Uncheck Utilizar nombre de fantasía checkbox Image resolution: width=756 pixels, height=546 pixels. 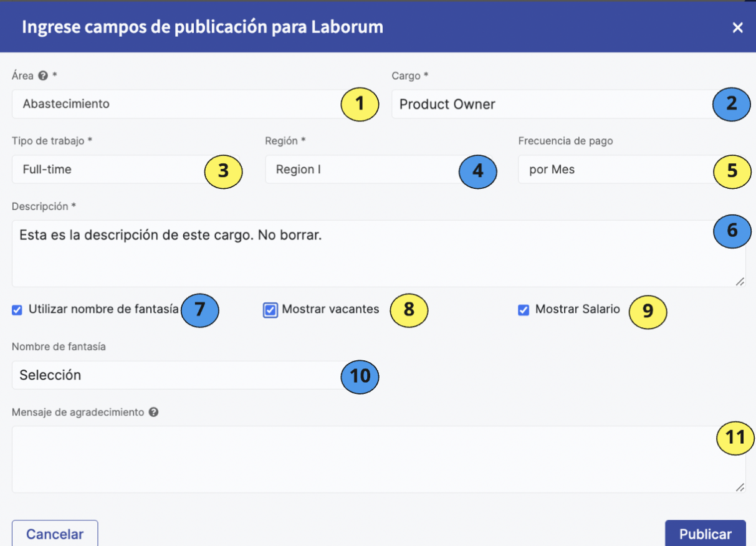click(x=17, y=310)
